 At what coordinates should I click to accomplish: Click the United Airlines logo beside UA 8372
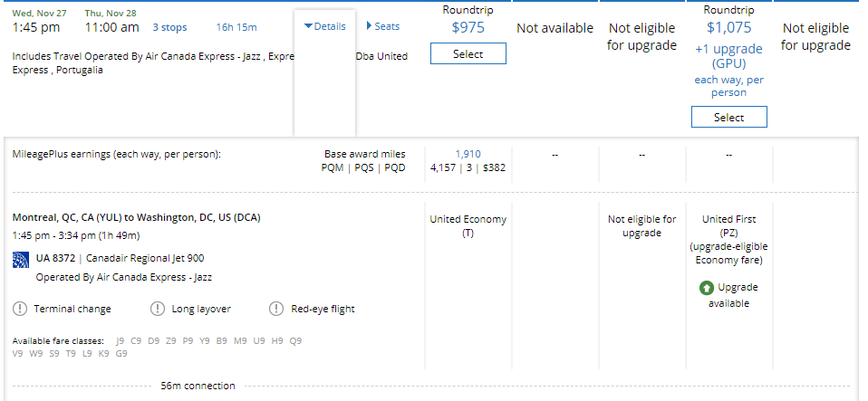pos(21,260)
